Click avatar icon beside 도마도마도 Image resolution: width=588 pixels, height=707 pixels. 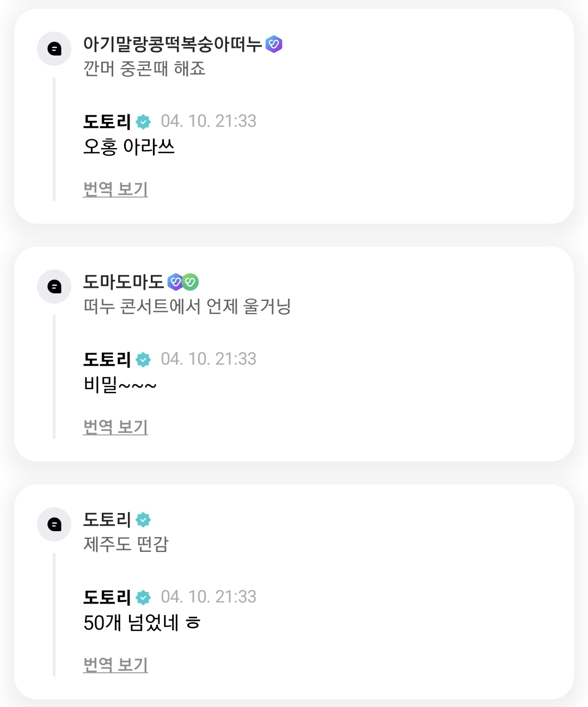click(x=54, y=286)
